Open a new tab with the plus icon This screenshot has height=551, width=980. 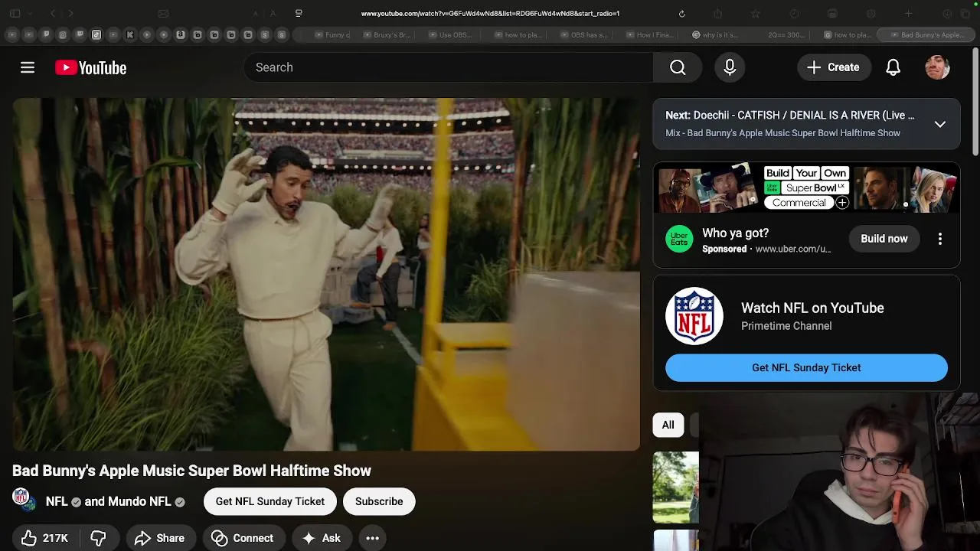[908, 14]
